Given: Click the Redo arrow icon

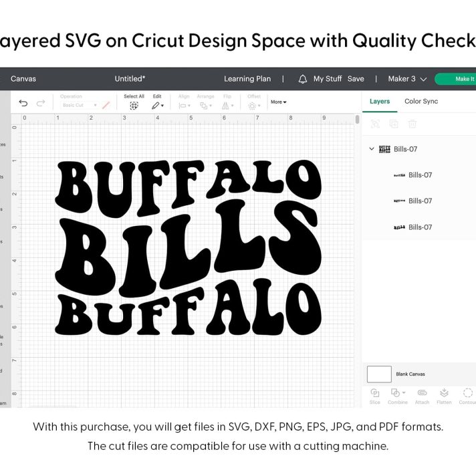Looking at the screenshot, I should point(41,103).
